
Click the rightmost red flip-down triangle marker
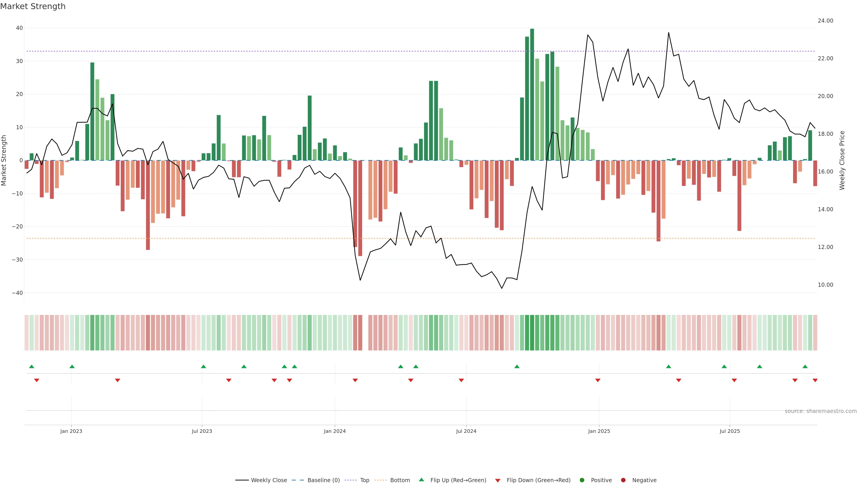coord(815,380)
